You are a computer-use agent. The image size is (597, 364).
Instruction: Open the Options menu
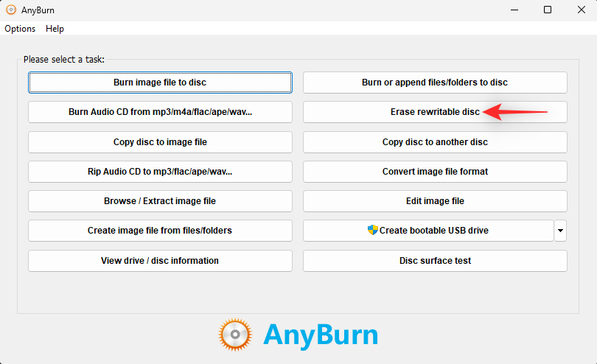(20, 29)
